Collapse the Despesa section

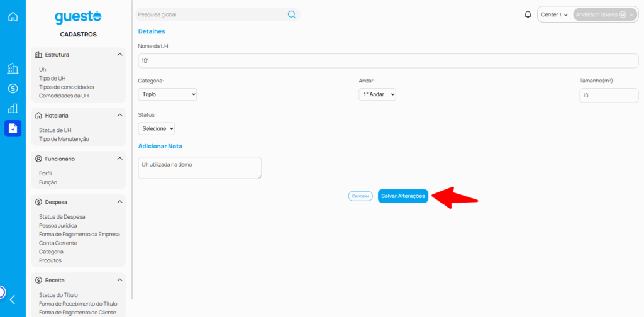(x=119, y=202)
